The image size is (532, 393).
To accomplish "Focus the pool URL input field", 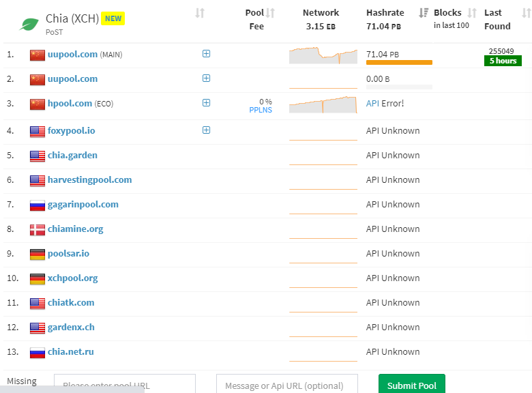I will click(x=125, y=384).
